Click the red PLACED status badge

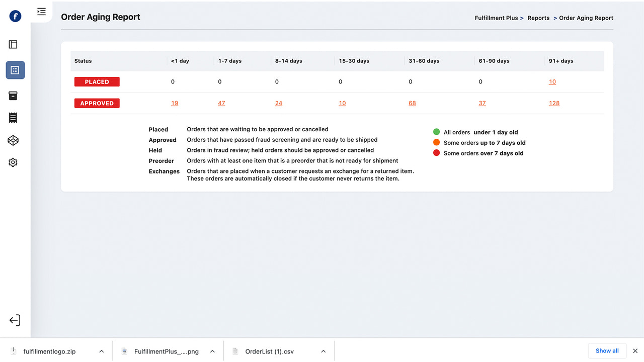[97, 82]
